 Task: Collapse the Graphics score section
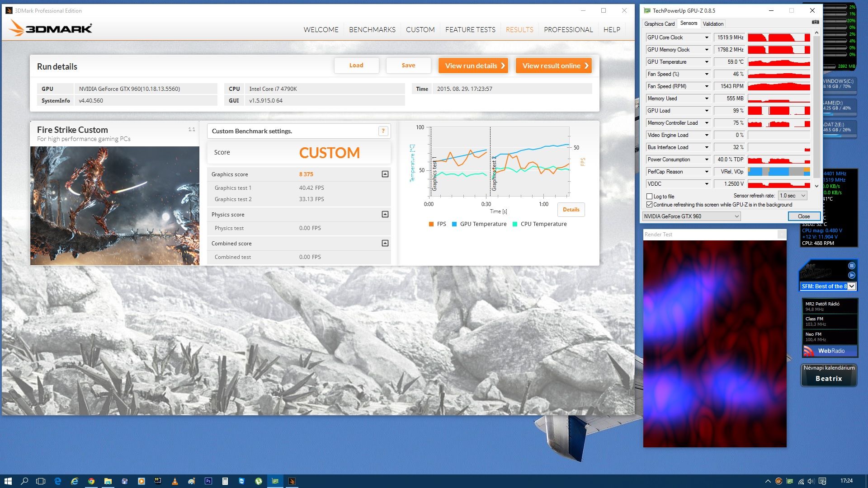[385, 174]
